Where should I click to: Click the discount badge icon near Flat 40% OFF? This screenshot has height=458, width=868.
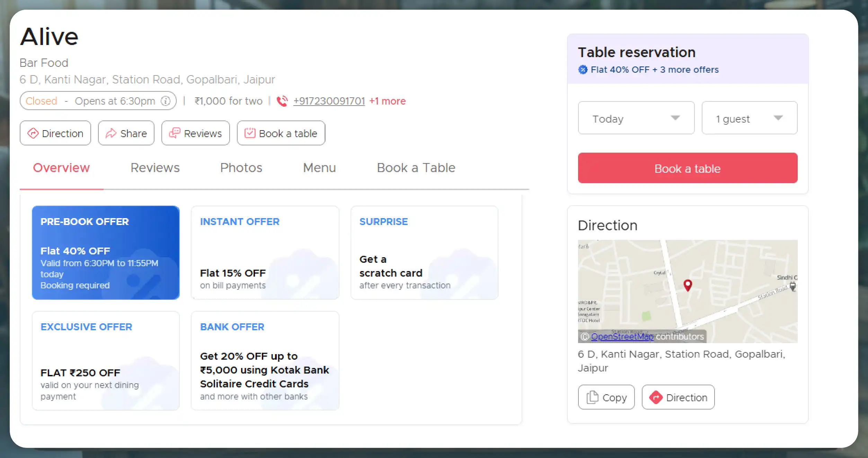click(584, 70)
